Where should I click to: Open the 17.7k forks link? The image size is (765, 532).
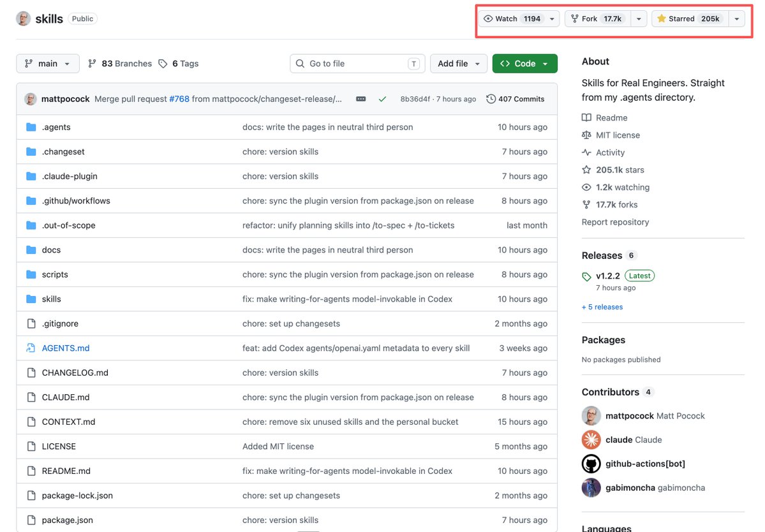point(610,205)
